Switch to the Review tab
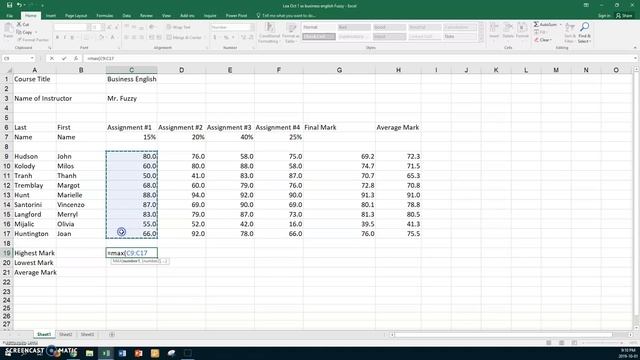The image size is (640, 360). tap(146, 16)
